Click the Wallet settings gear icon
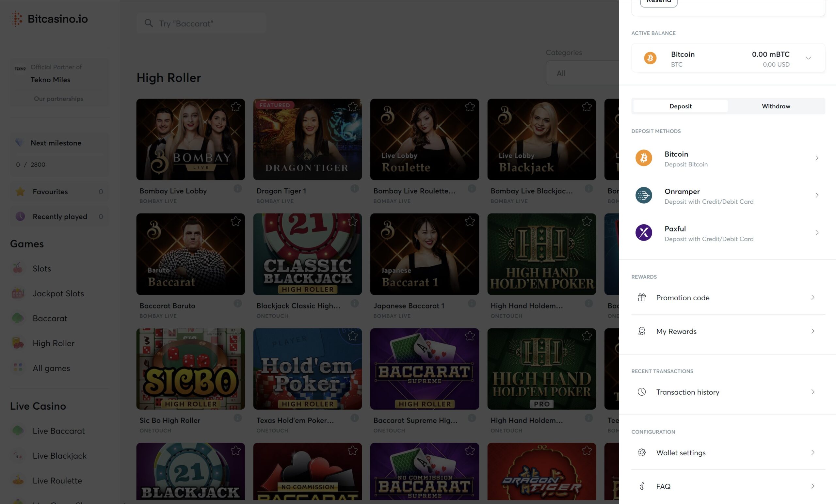The image size is (836, 504). coord(642,452)
